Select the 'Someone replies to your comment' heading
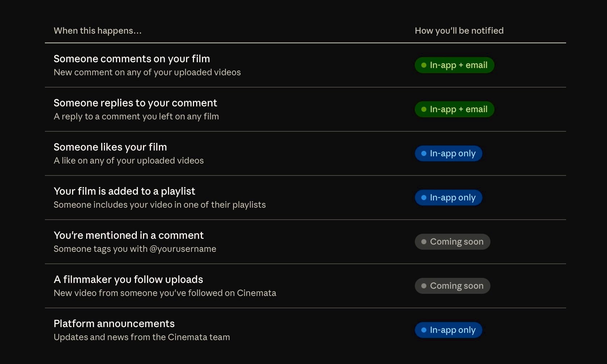607x364 pixels. pos(135,103)
